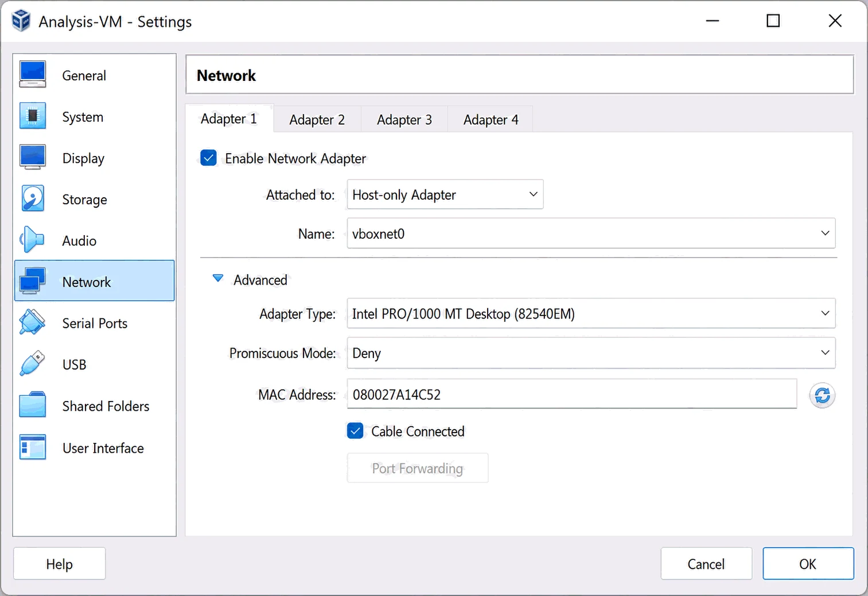Uncheck the Cable Connected checkbox

pyautogui.click(x=355, y=431)
